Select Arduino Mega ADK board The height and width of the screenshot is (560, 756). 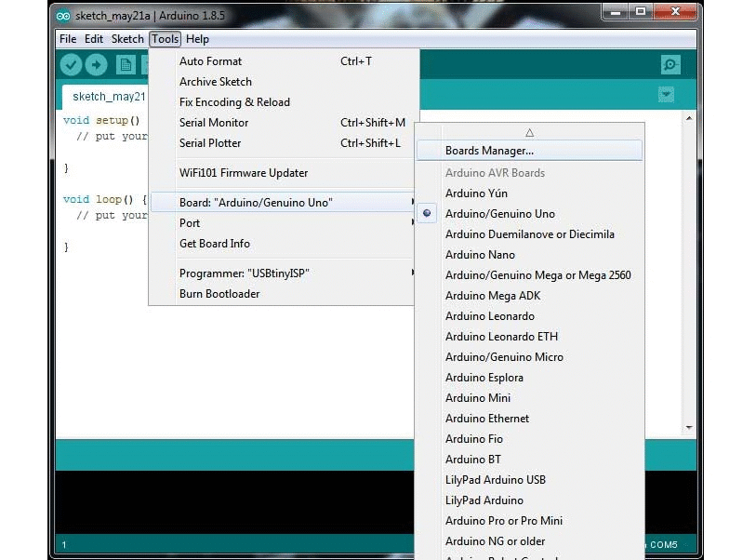(529, 296)
